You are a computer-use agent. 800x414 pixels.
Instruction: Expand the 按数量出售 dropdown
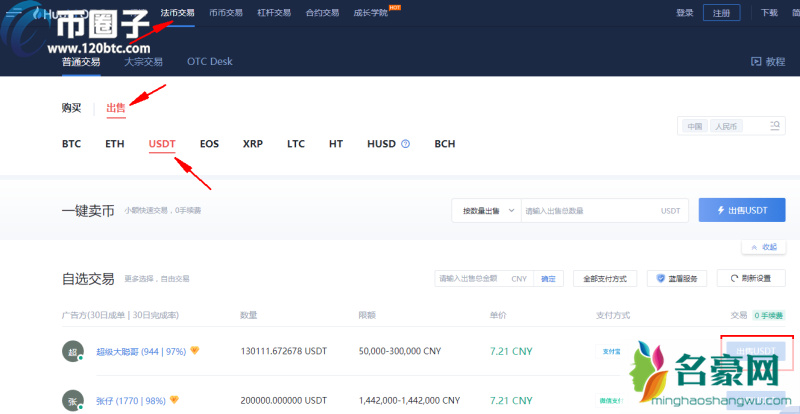486,210
